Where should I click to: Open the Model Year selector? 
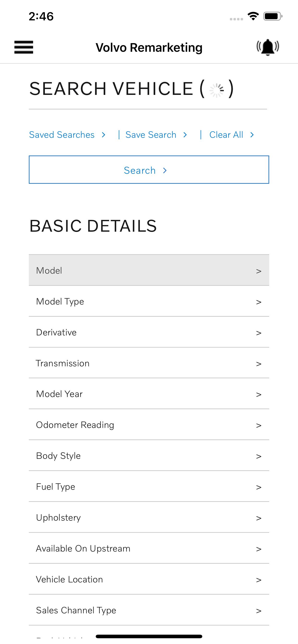[149, 394]
